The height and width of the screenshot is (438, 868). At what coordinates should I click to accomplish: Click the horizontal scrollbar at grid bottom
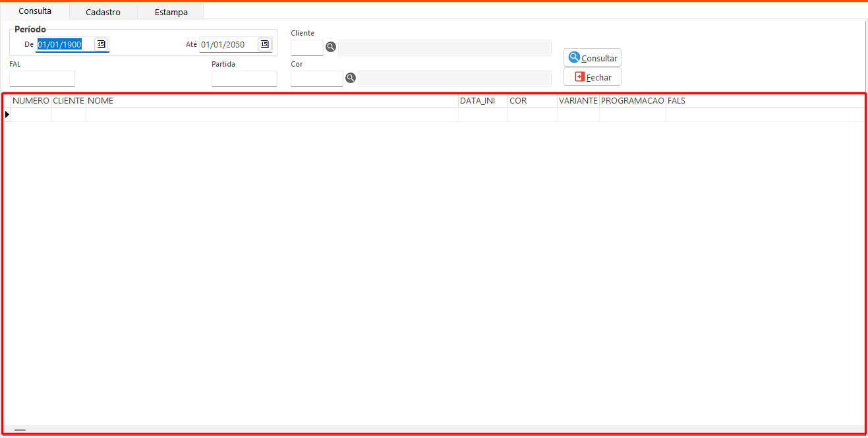coord(20,429)
